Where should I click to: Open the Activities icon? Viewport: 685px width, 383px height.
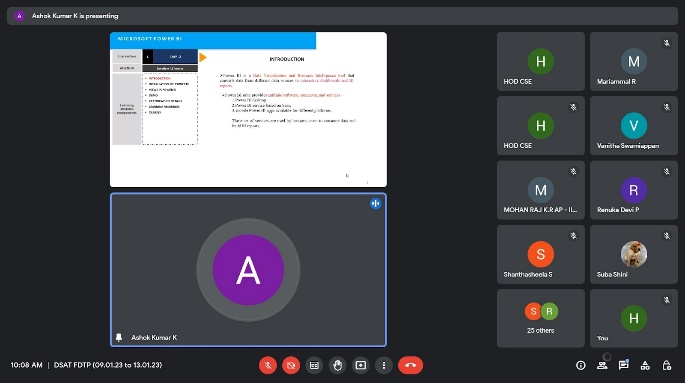coord(645,365)
